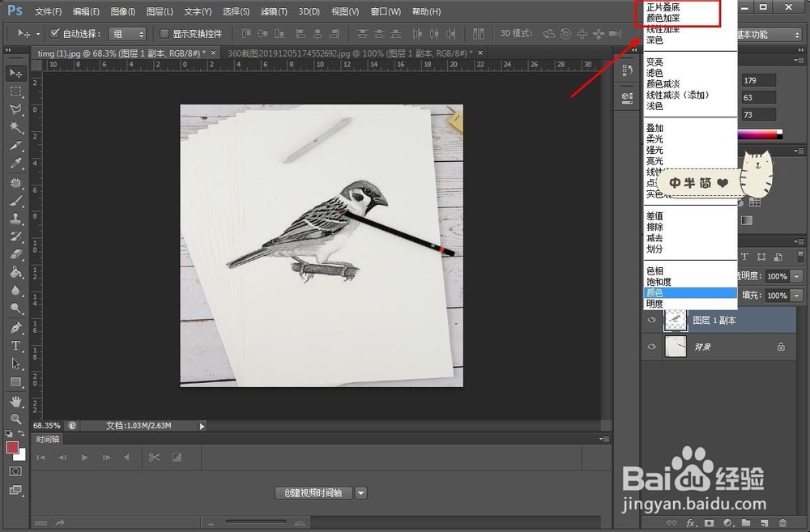
Task: Select the Clone Stamp tool
Action: coord(15,219)
